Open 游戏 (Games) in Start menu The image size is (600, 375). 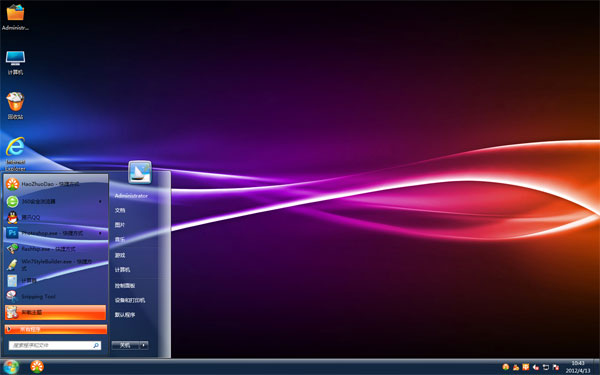pyautogui.click(x=120, y=255)
